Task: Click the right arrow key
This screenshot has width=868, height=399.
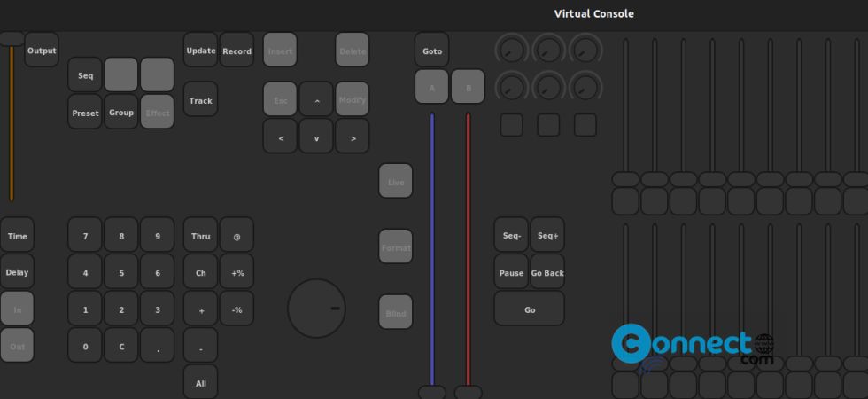Action: click(353, 137)
